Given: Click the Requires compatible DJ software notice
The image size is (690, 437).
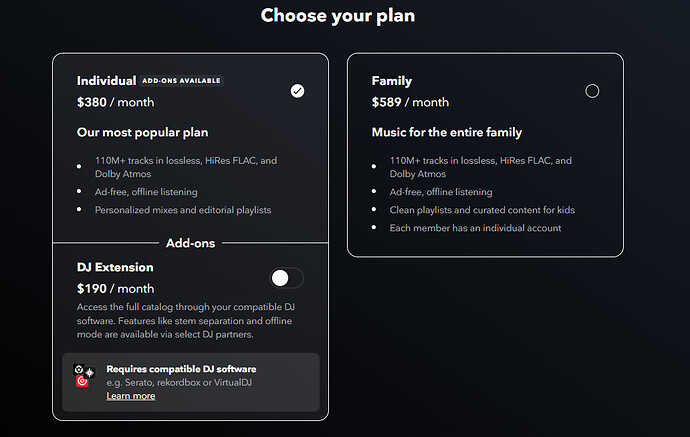Looking at the screenshot, I should 181,369.
